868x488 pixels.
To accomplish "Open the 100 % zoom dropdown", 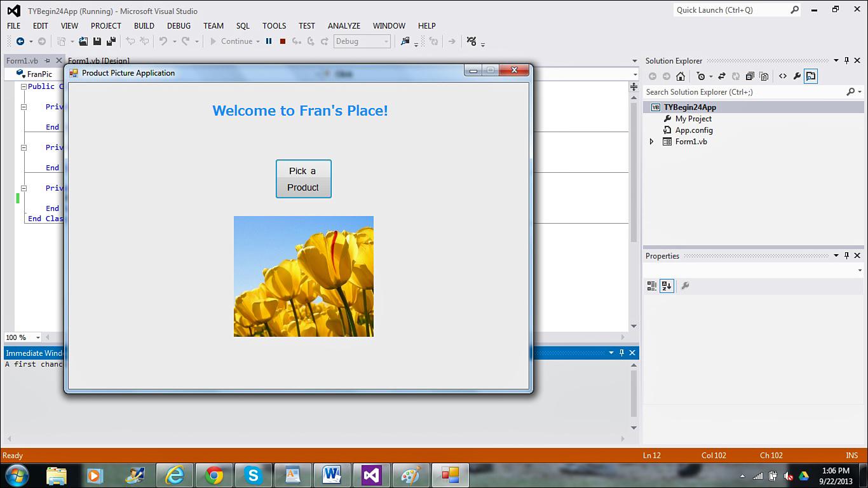I will point(38,337).
